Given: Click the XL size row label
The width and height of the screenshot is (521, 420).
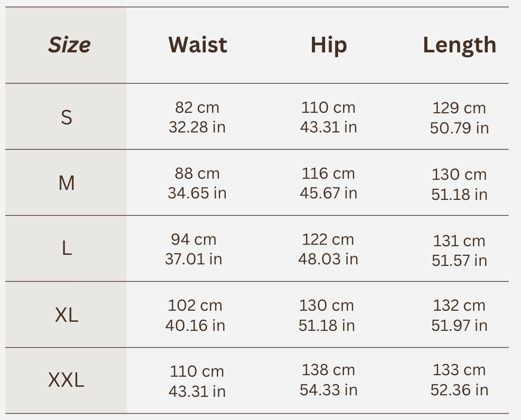Looking at the screenshot, I should coord(67,315).
